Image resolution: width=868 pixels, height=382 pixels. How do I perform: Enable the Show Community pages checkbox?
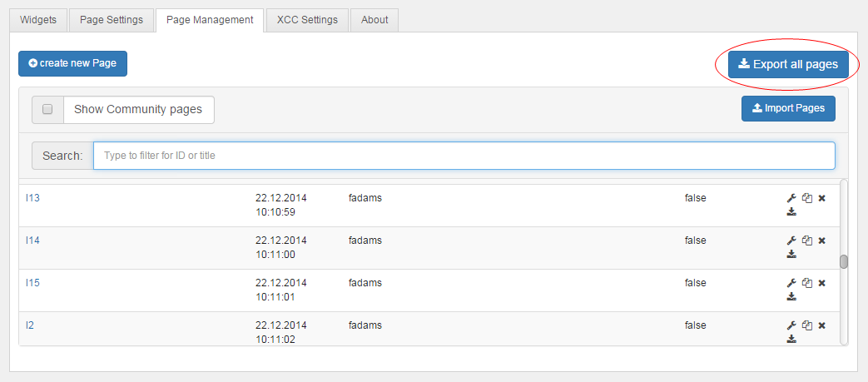click(x=47, y=109)
